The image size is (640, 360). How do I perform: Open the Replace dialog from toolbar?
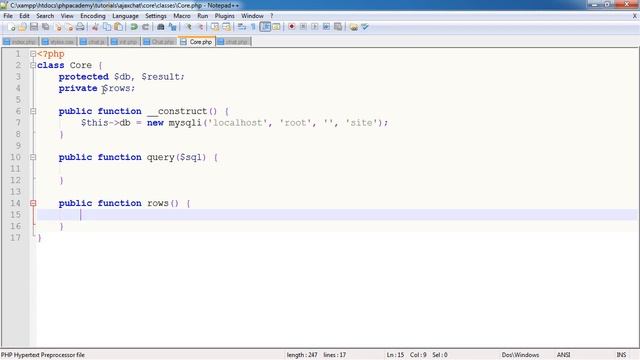tap(172, 27)
